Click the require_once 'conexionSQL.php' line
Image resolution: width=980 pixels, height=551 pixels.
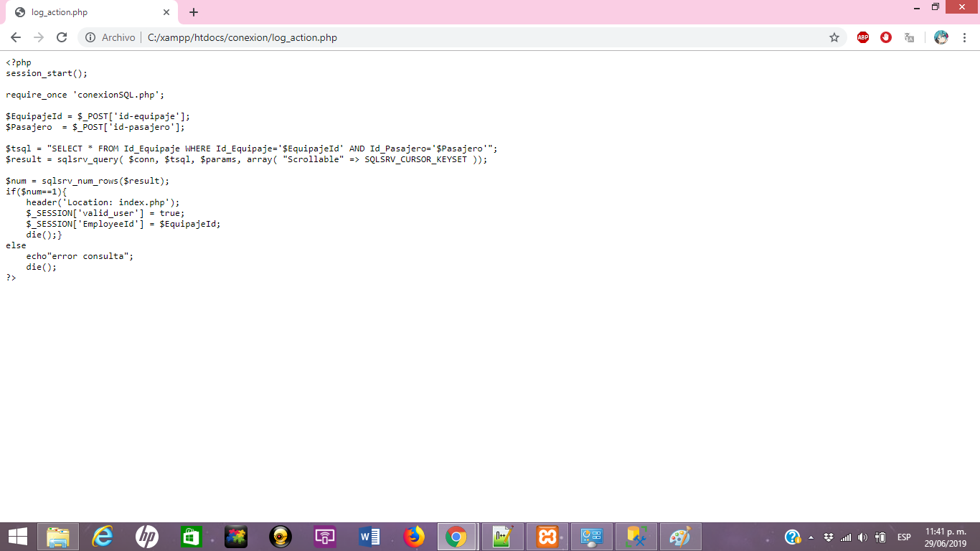[85, 95]
